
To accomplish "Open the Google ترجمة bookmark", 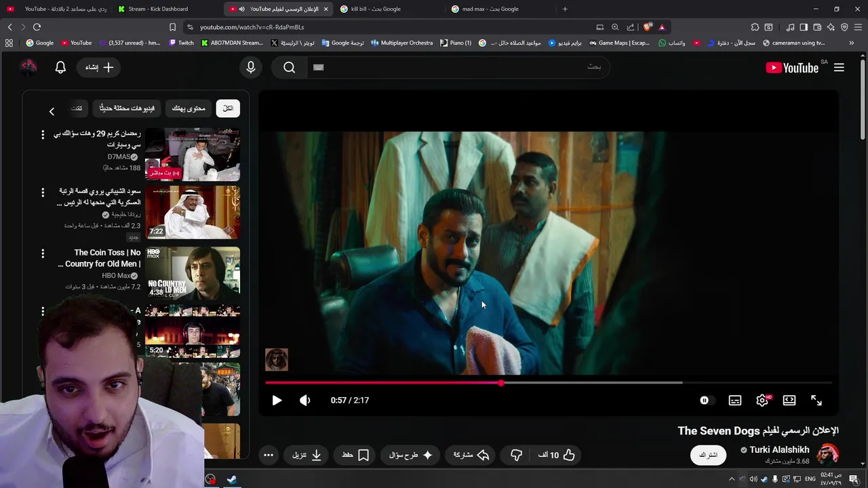I will click(x=343, y=43).
